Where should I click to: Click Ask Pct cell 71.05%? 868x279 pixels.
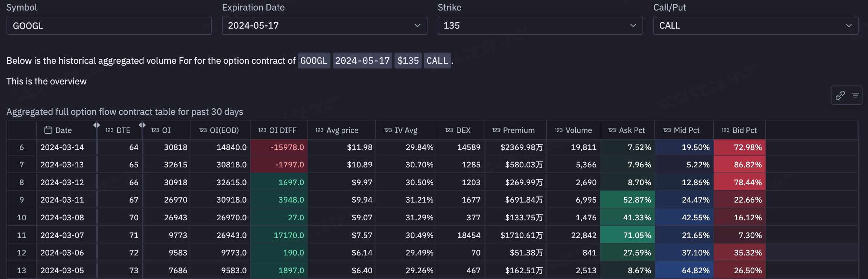pyautogui.click(x=627, y=235)
